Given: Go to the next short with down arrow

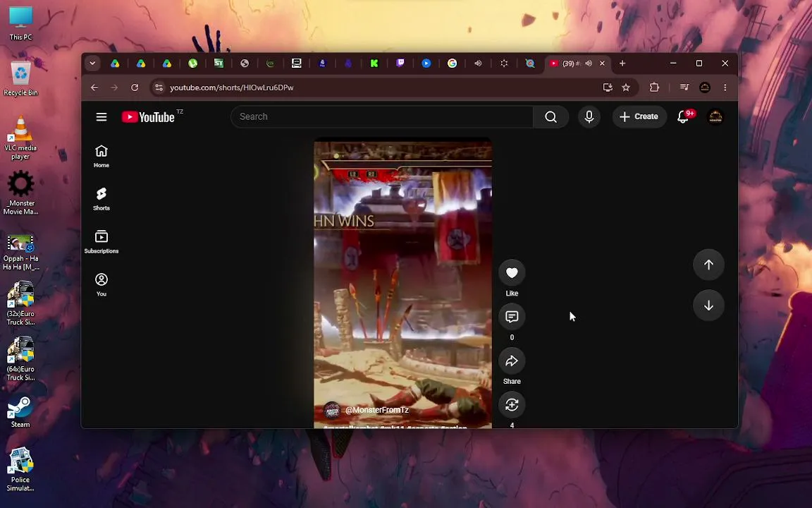Looking at the screenshot, I should [708, 306].
